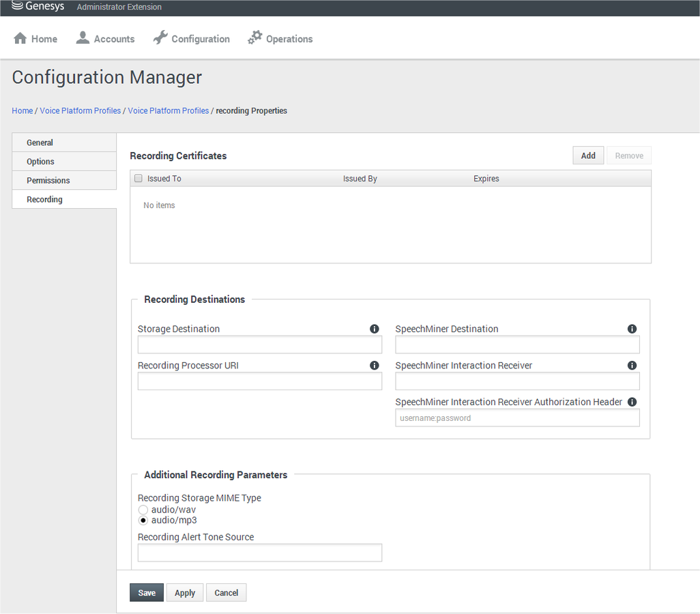Image resolution: width=700 pixels, height=614 pixels.
Task: Focus the Recording Alert Tone Source field
Action: 260,553
